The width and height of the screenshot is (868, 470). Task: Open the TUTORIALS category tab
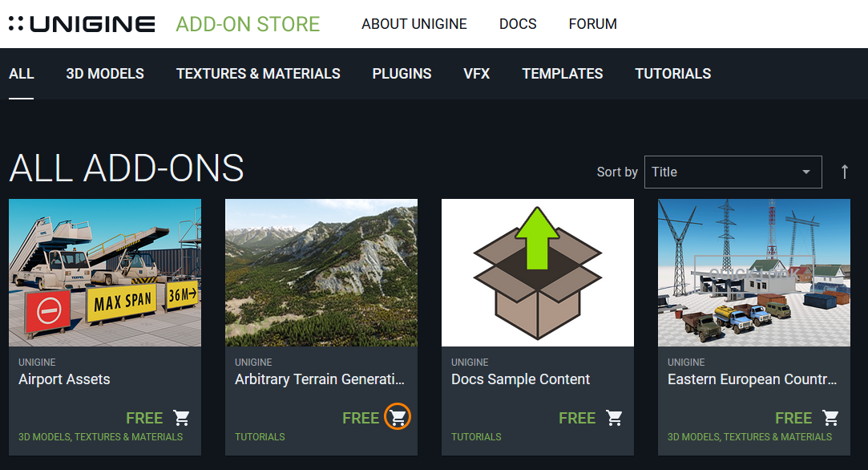click(x=673, y=74)
